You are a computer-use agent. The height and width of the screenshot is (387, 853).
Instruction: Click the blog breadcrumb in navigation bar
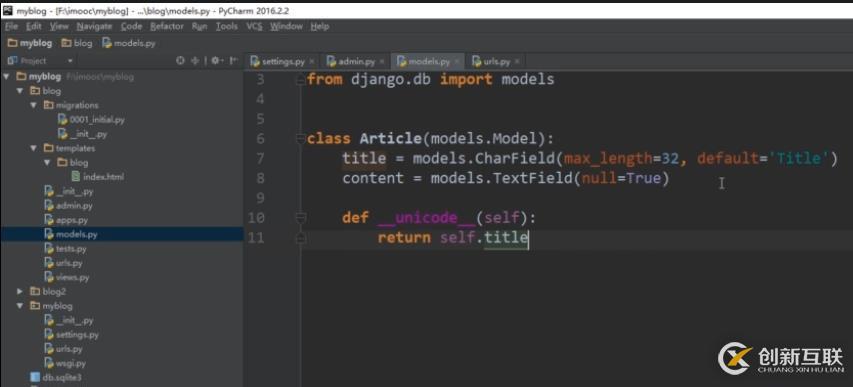[x=77, y=43]
